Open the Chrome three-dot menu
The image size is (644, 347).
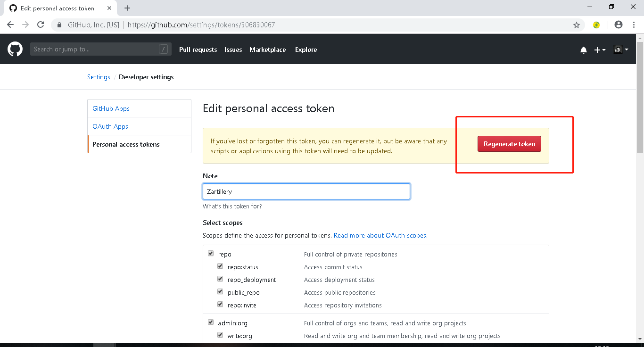(633, 25)
